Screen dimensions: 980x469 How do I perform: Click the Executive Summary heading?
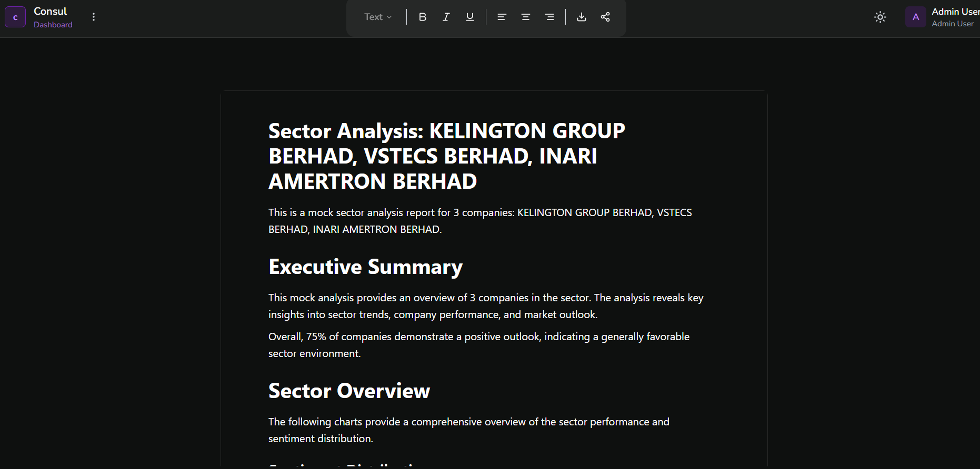coord(365,267)
